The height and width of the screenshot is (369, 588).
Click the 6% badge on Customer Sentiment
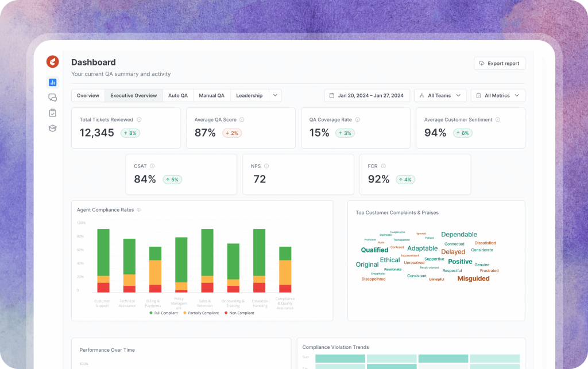tap(463, 133)
